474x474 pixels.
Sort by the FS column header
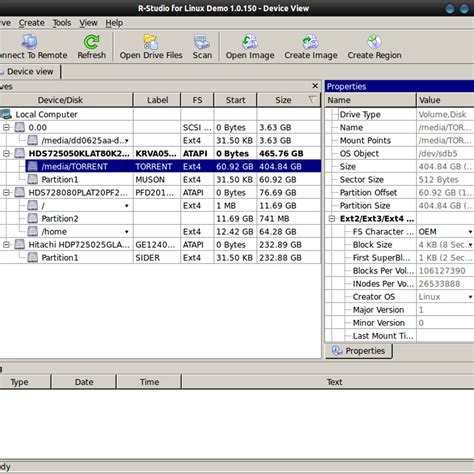coord(197,100)
